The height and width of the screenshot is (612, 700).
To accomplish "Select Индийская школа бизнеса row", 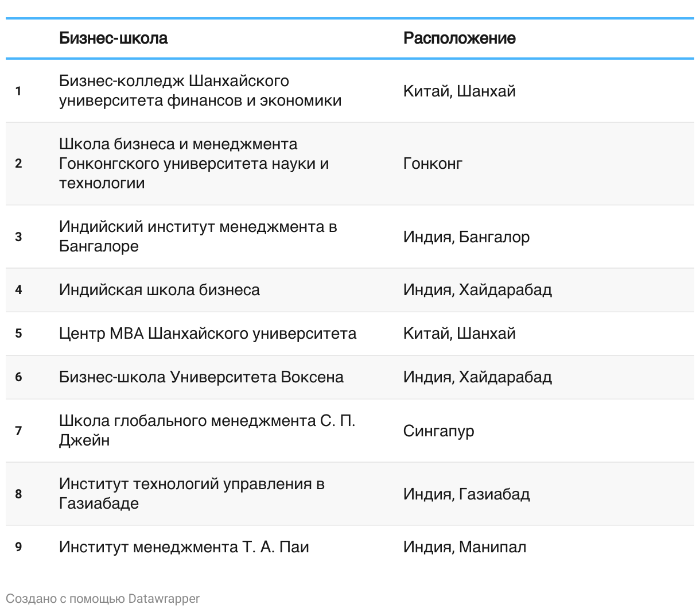I will click(160, 289).
